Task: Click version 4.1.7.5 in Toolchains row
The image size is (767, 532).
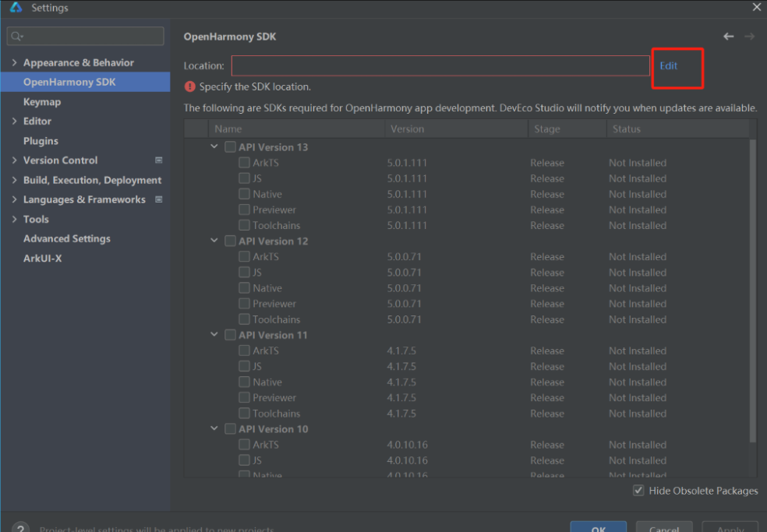Action: pyautogui.click(x=401, y=413)
